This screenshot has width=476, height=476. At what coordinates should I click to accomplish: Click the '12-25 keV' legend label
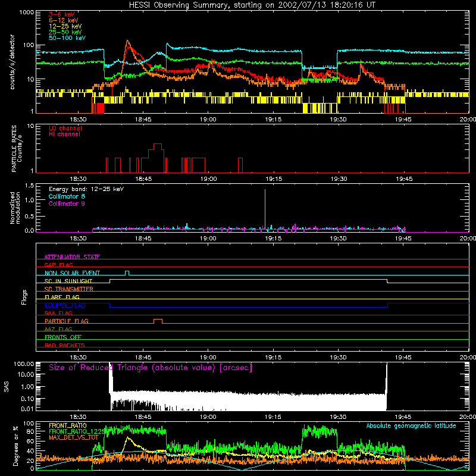65,26
